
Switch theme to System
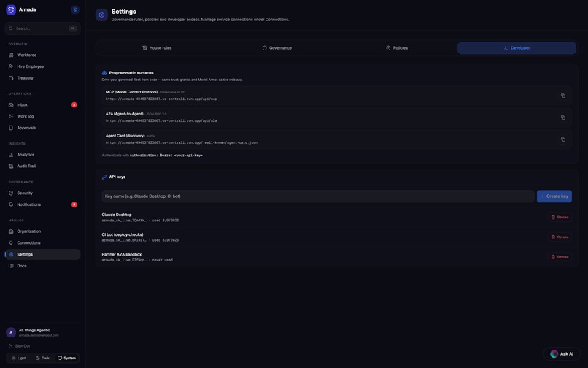66,359
